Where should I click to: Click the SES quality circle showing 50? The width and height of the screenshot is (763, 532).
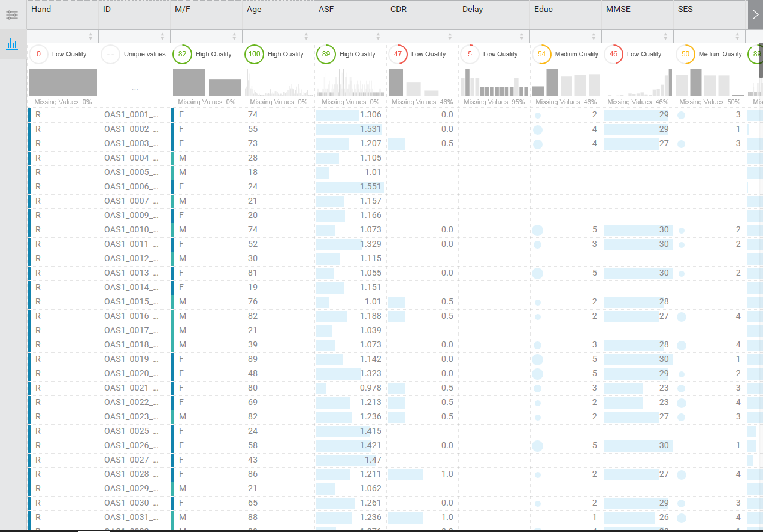(685, 54)
